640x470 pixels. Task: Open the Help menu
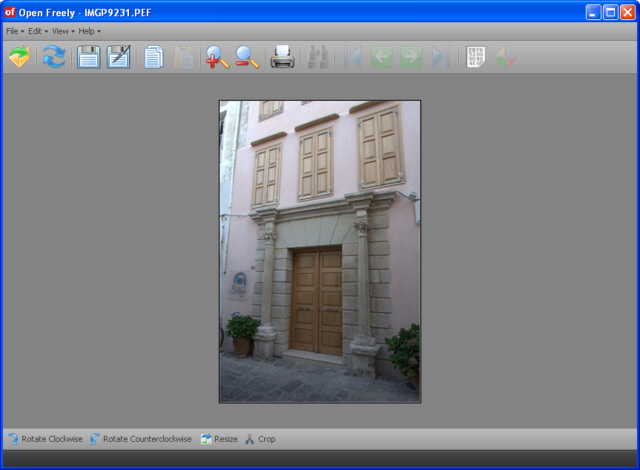click(89, 31)
